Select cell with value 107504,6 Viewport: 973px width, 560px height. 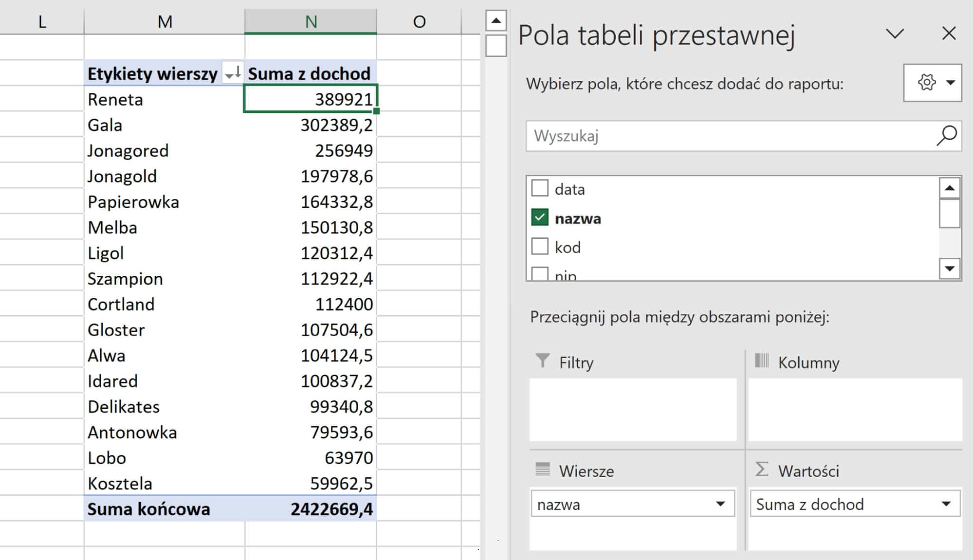point(311,330)
